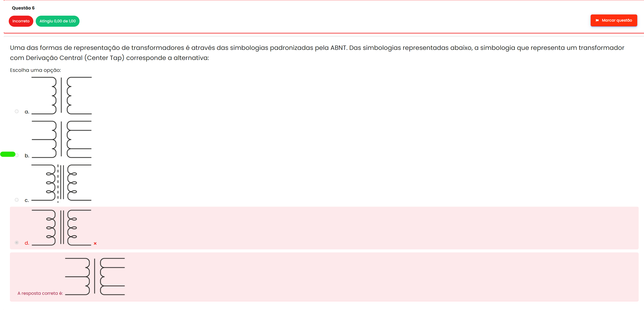The width and height of the screenshot is (644, 310).
Task: Select radio option a
Action: click(x=17, y=111)
